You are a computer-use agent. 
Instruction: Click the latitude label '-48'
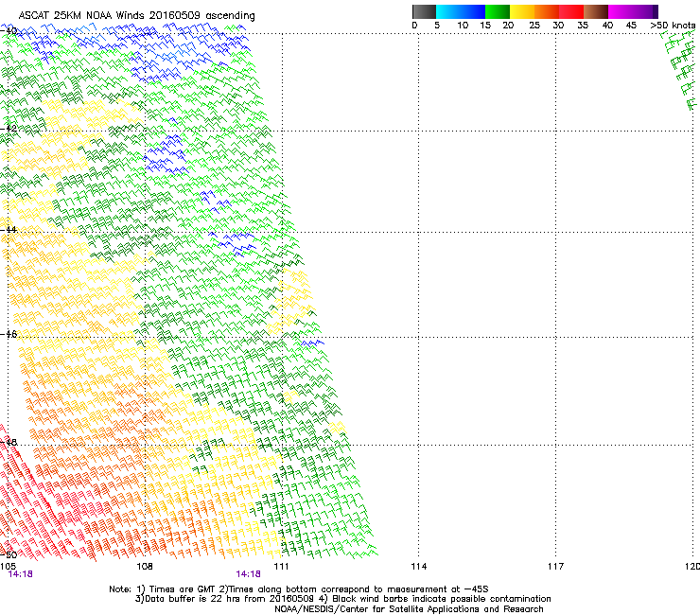point(9,442)
